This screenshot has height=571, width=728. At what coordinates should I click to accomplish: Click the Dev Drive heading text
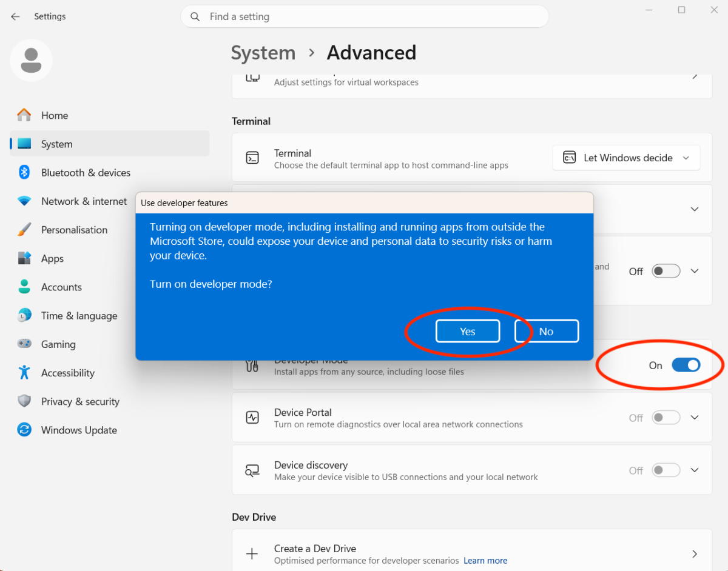point(254,517)
